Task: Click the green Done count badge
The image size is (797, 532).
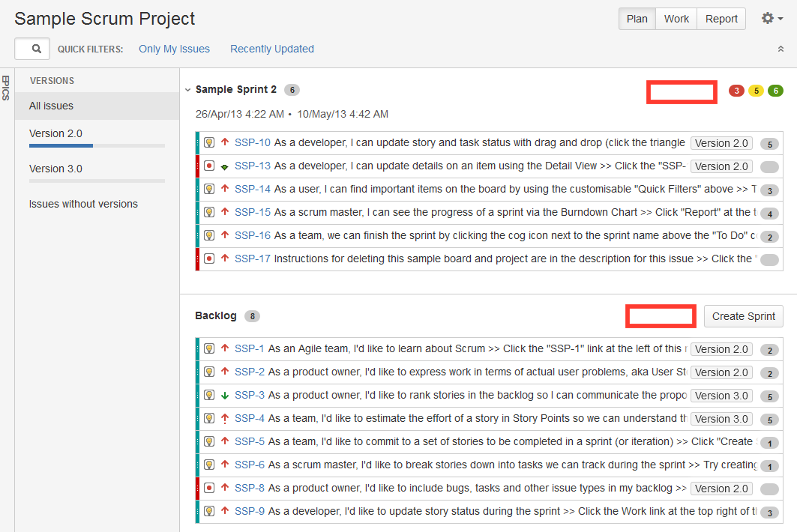Action: 776,91
